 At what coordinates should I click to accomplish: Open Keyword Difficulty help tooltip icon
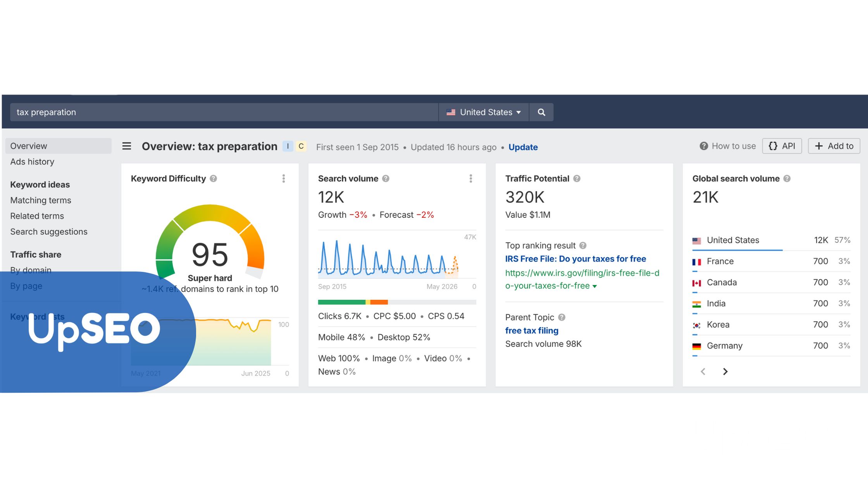pos(214,179)
